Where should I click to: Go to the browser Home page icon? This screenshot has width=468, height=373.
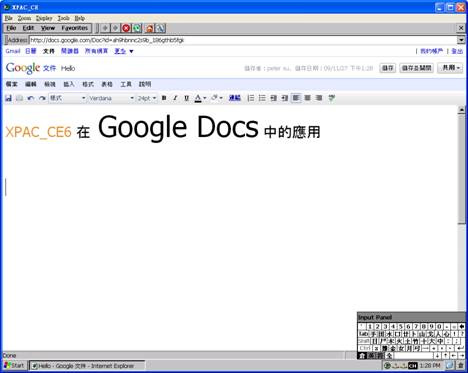(x=150, y=28)
